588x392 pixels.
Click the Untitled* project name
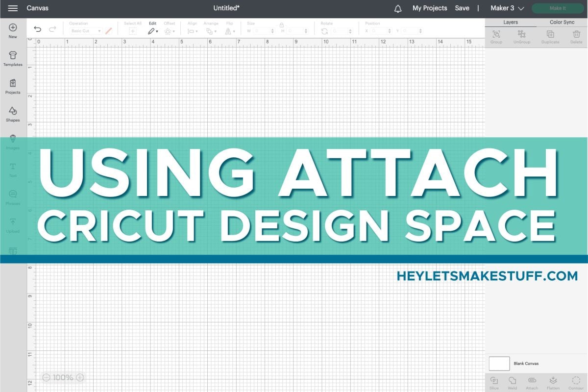(226, 8)
